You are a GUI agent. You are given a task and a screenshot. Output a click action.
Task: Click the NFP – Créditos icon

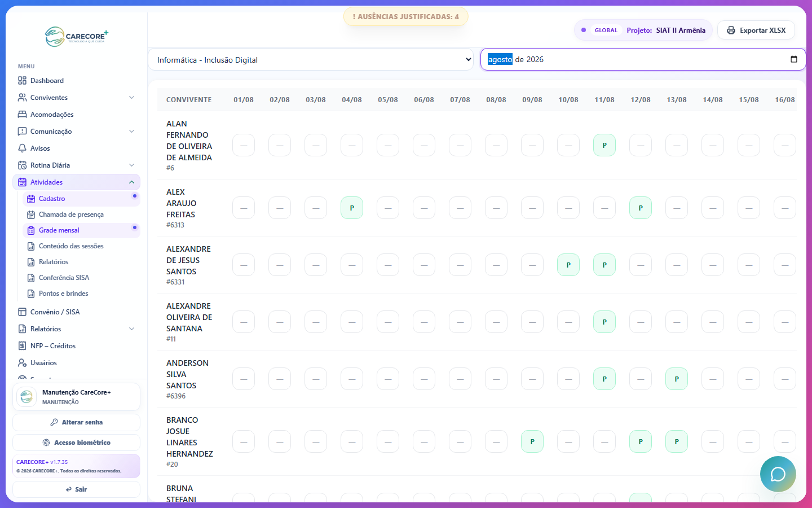(22, 346)
